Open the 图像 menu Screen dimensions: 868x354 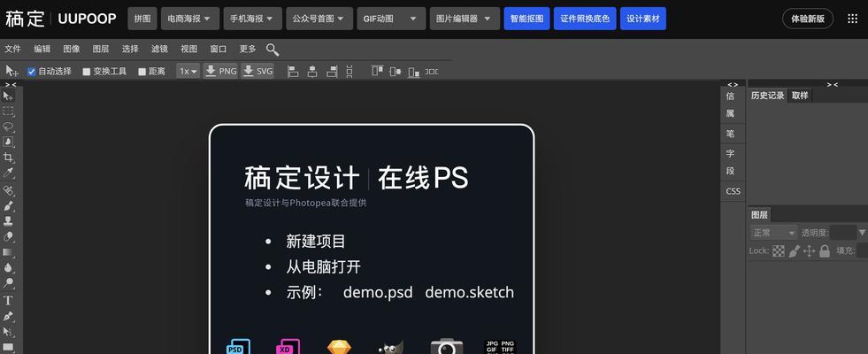pos(72,49)
